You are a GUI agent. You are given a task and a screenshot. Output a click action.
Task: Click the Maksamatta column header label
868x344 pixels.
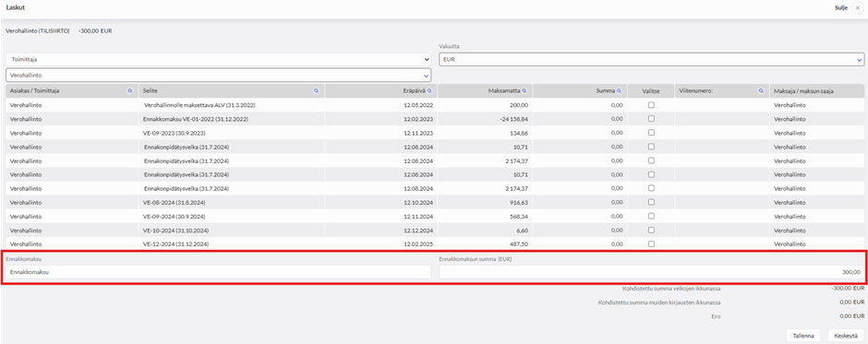click(504, 90)
